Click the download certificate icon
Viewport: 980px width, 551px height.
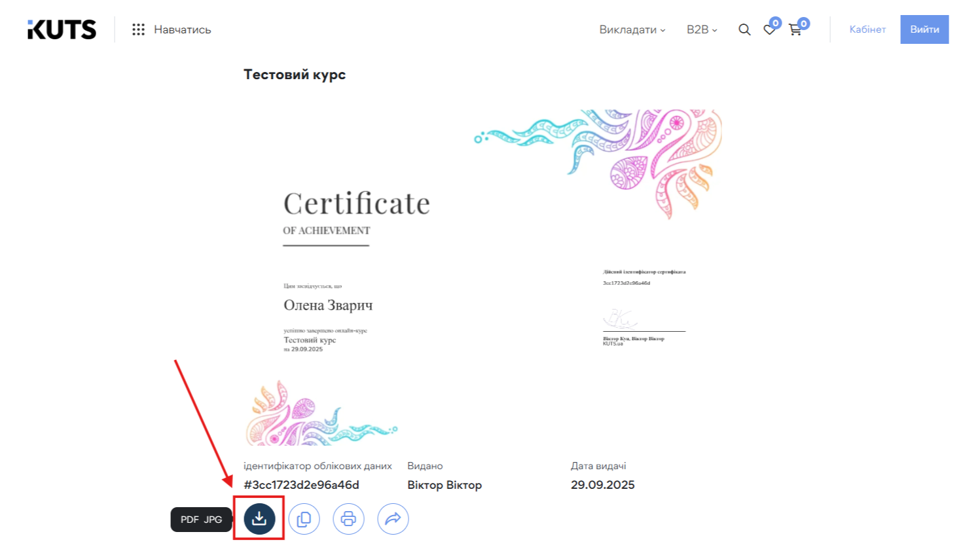259,518
